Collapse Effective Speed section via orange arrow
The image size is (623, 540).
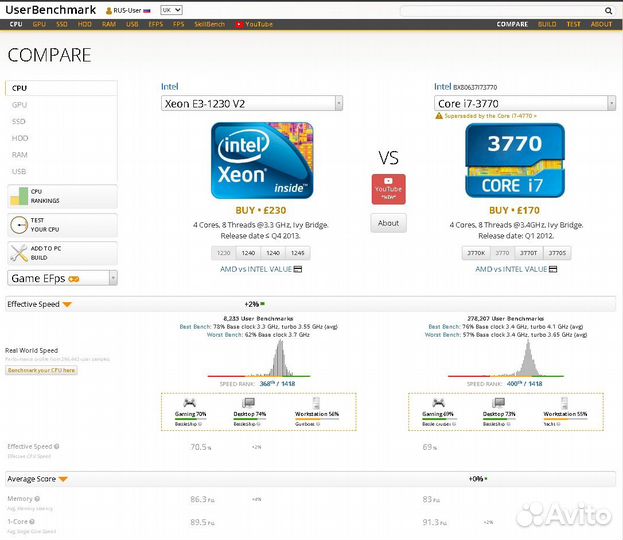tap(67, 305)
